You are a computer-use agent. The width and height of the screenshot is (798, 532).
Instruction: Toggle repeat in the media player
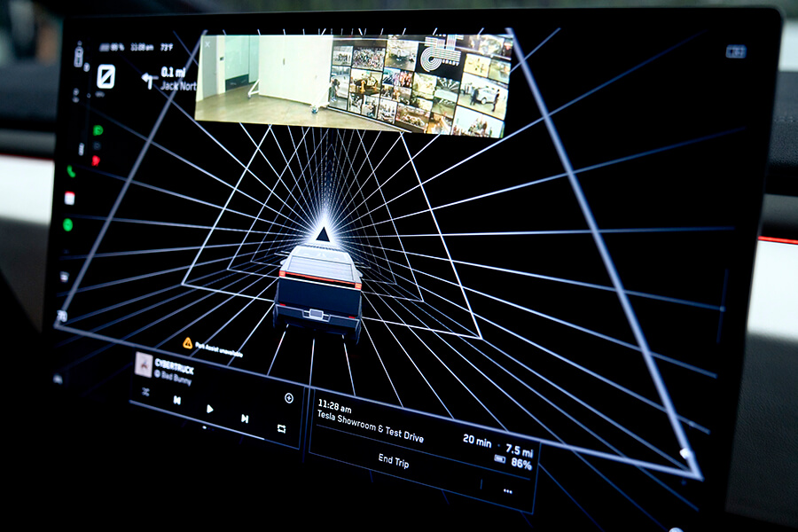281,428
